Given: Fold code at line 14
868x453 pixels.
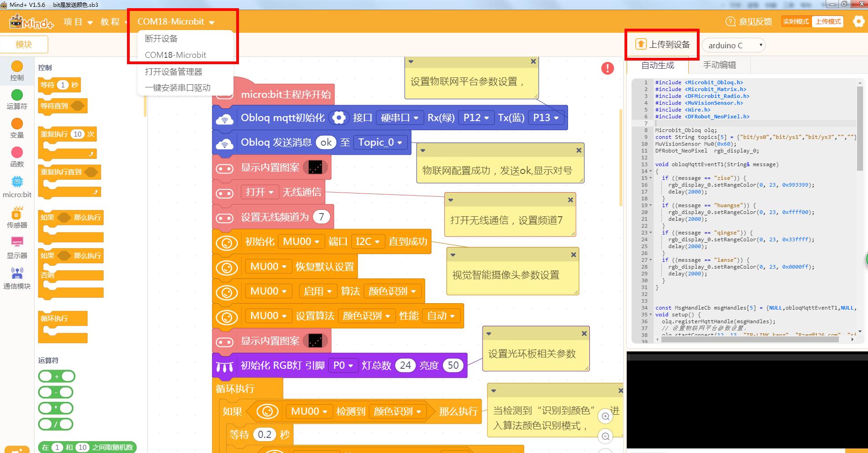Looking at the screenshot, I should click(650, 171).
